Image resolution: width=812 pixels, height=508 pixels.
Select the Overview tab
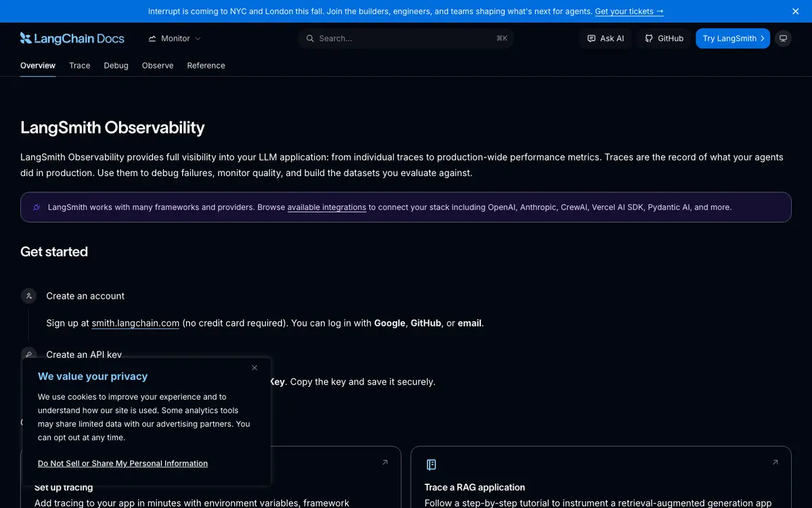(x=38, y=66)
